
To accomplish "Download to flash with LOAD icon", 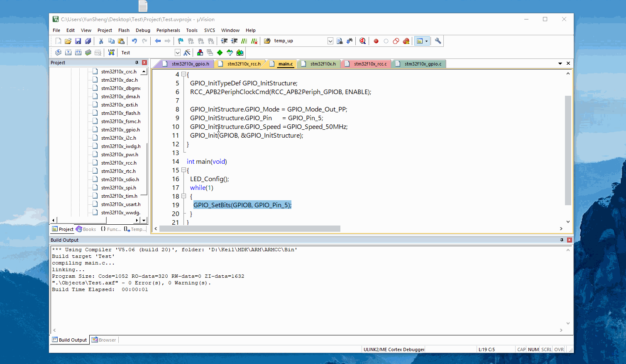I will [111, 53].
